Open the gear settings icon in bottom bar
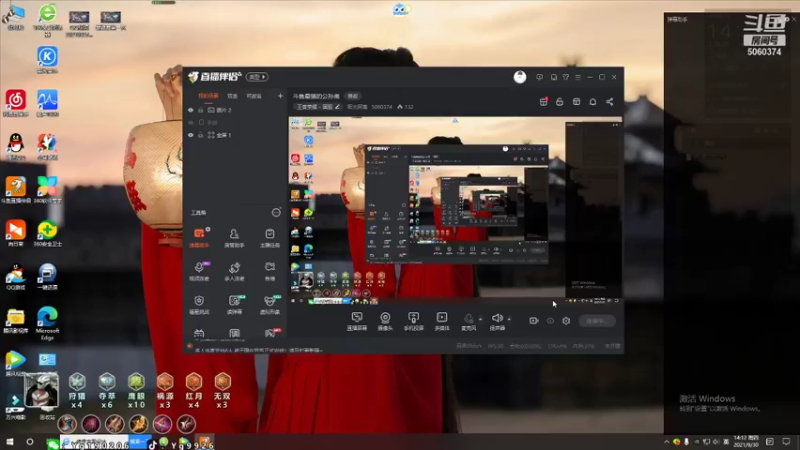Screen dimensions: 800x450 (x=566, y=321)
